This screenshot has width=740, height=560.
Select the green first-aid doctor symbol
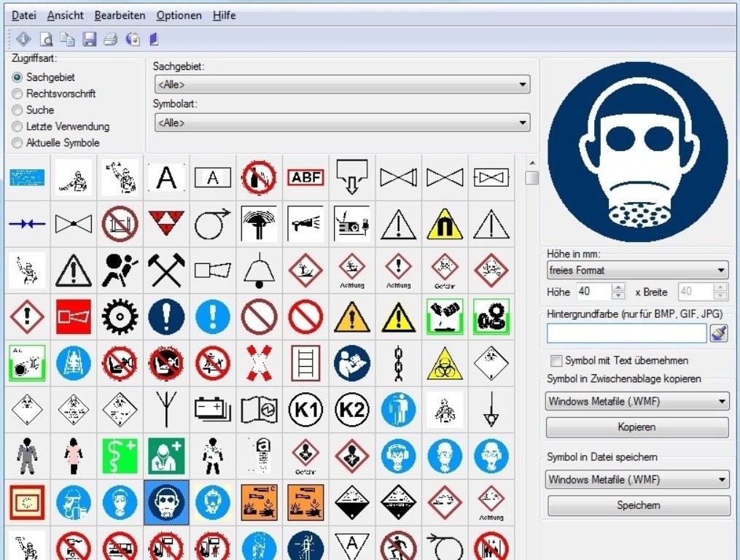166,456
